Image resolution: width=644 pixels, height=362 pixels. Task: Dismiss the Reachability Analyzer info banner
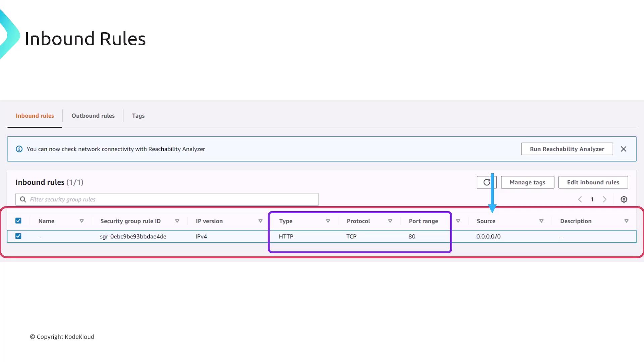pyautogui.click(x=623, y=149)
